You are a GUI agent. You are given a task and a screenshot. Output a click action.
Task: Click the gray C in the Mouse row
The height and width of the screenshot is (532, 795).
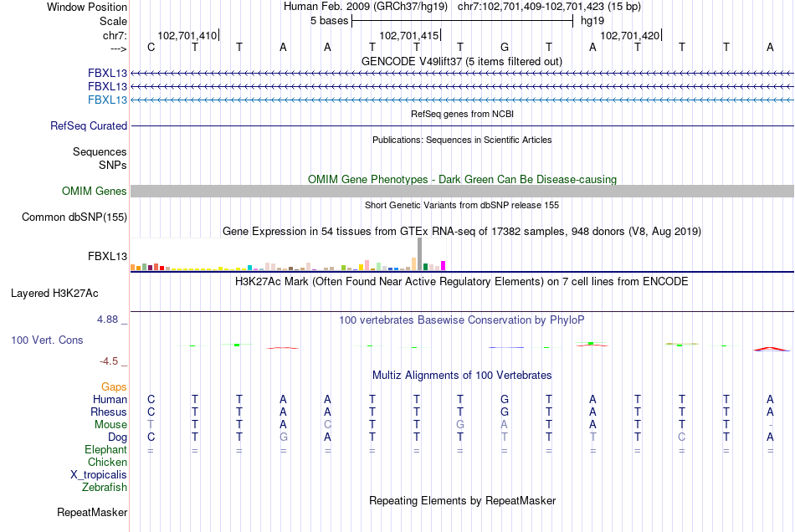pyautogui.click(x=327, y=425)
